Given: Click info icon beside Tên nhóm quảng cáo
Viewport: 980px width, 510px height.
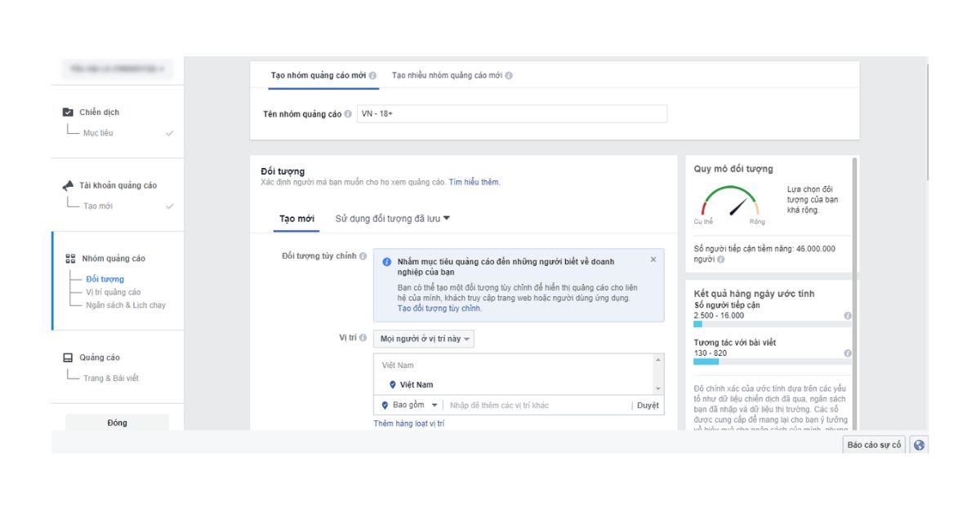Looking at the screenshot, I should pyautogui.click(x=348, y=114).
